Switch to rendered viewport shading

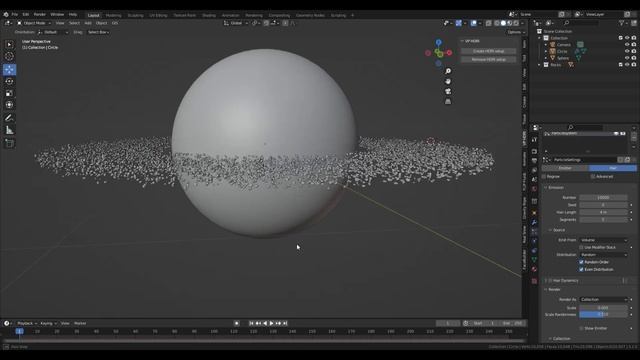coord(516,23)
